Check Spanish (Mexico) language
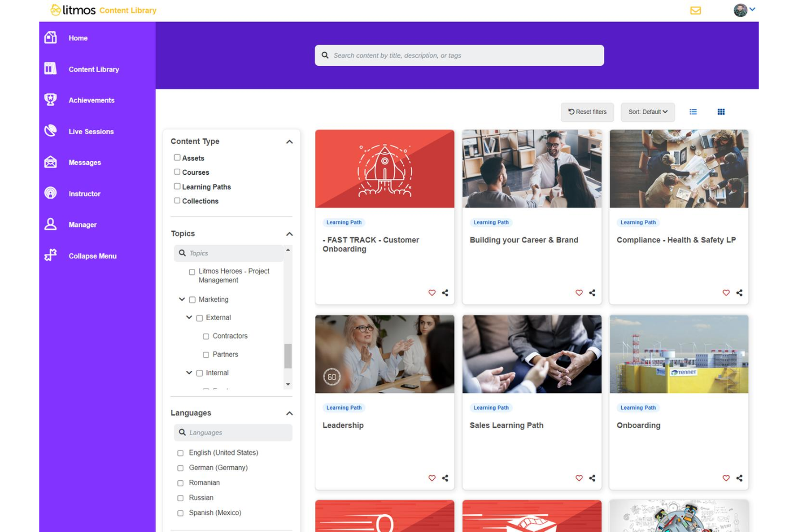Viewport: 798px width, 532px height. pos(181,513)
